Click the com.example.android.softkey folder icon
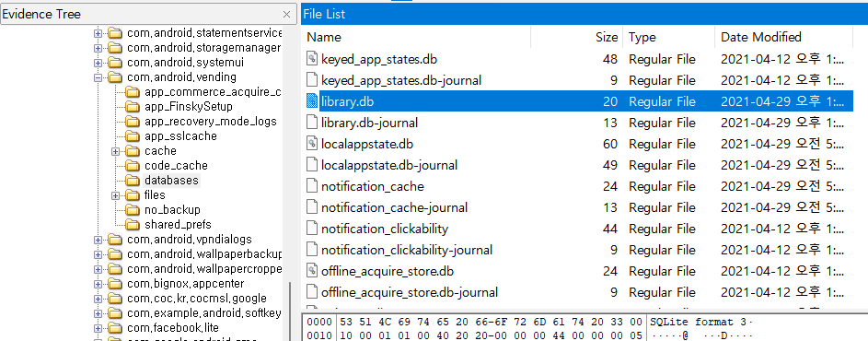 114,313
